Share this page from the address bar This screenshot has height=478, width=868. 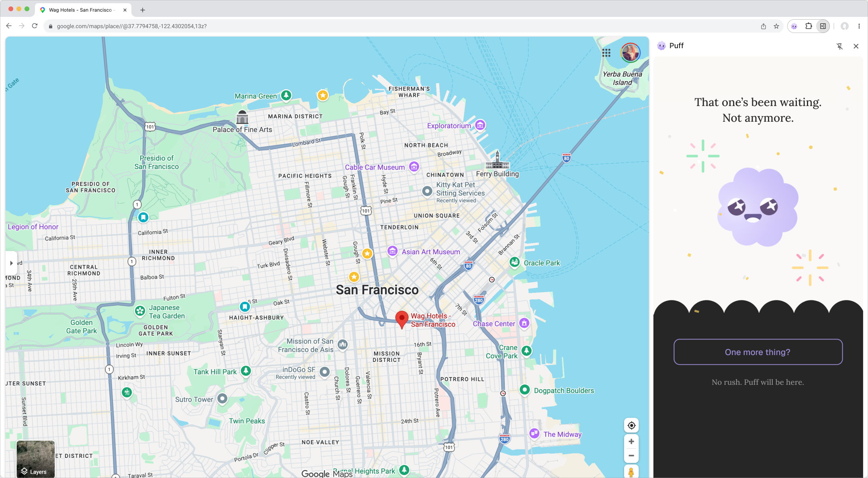764,26
